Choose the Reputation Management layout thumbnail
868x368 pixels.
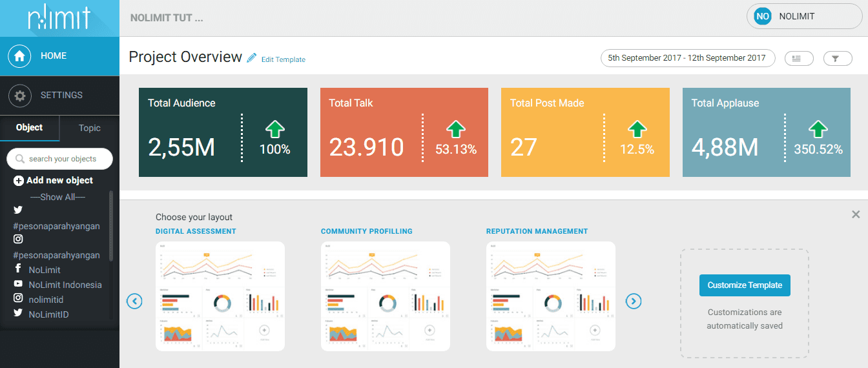point(551,296)
